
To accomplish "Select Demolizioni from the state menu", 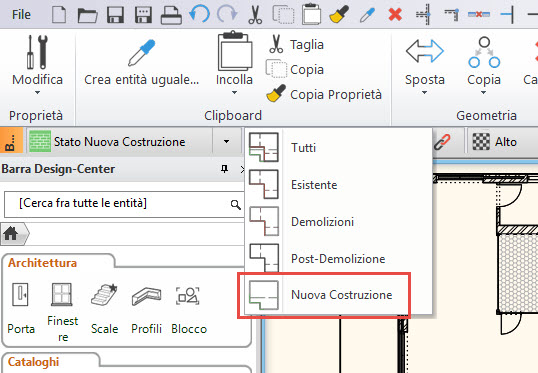I will (338, 222).
